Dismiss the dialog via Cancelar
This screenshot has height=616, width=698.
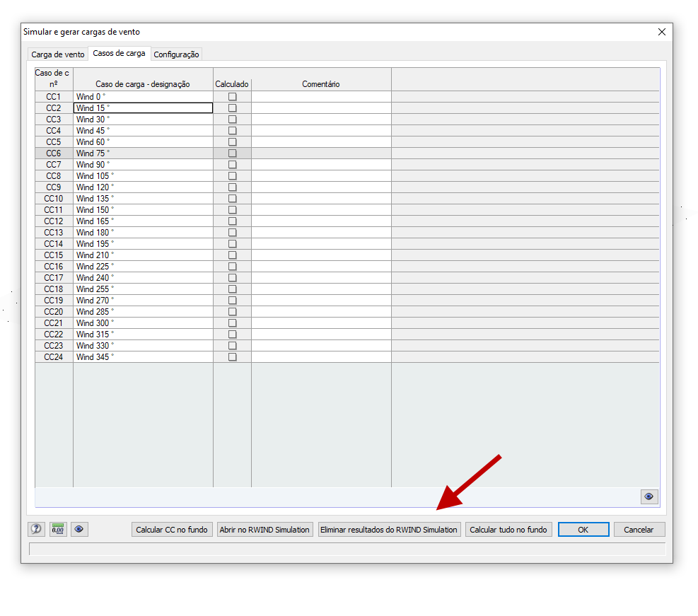pyautogui.click(x=639, y=529)
